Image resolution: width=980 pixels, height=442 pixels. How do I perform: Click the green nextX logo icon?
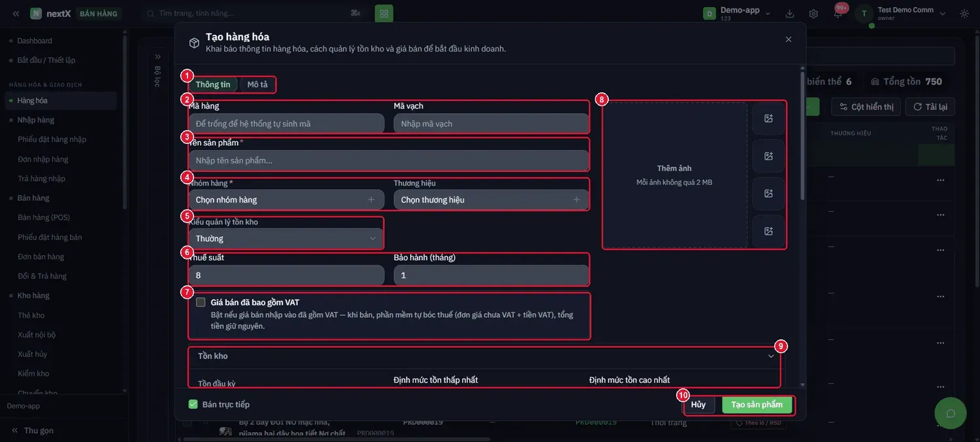[36, 14]
